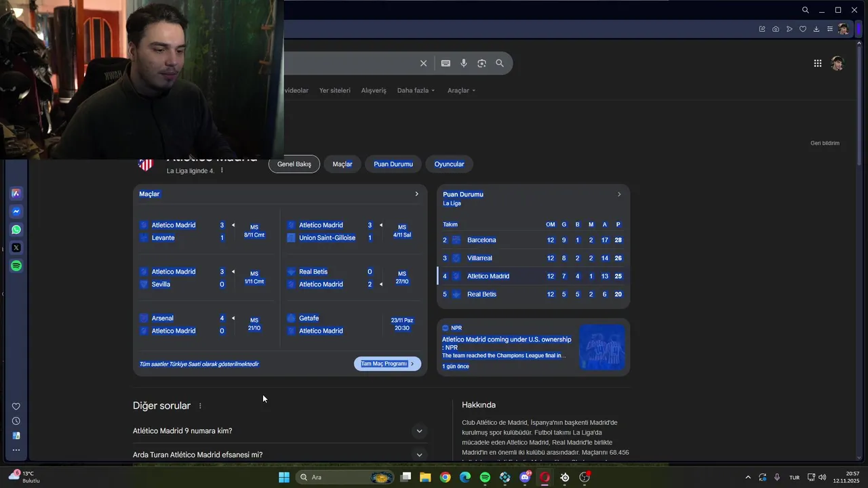This screenshot has height=488, width=868.
Task: Select Barcelona row in standings table
Action: pyautogui.click(x=533, y=240)
